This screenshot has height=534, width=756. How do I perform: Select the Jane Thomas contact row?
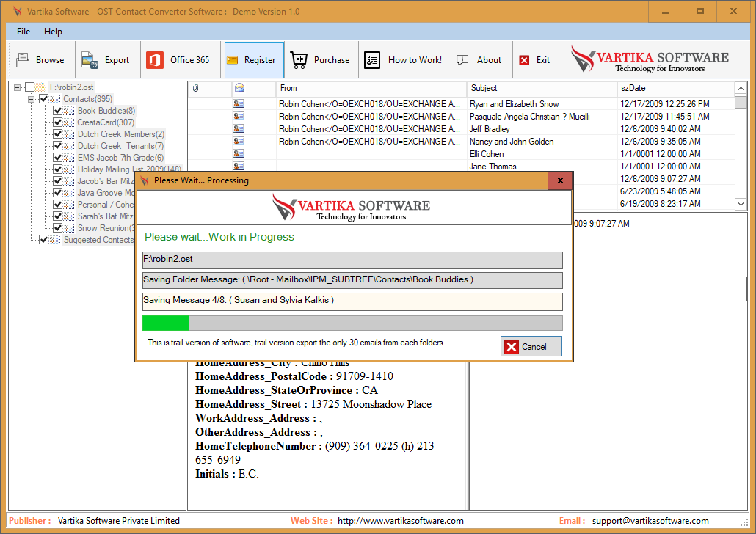click(460, 167)
